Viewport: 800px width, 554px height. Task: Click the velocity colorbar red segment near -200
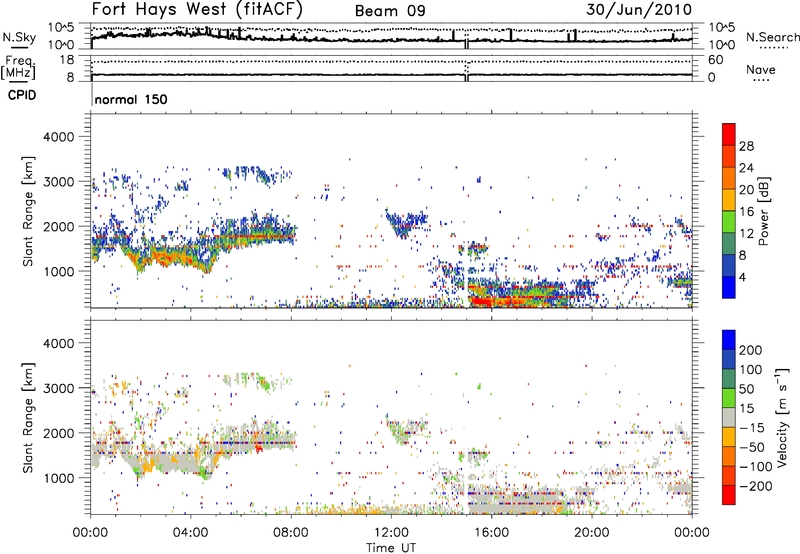click(729, 495)
